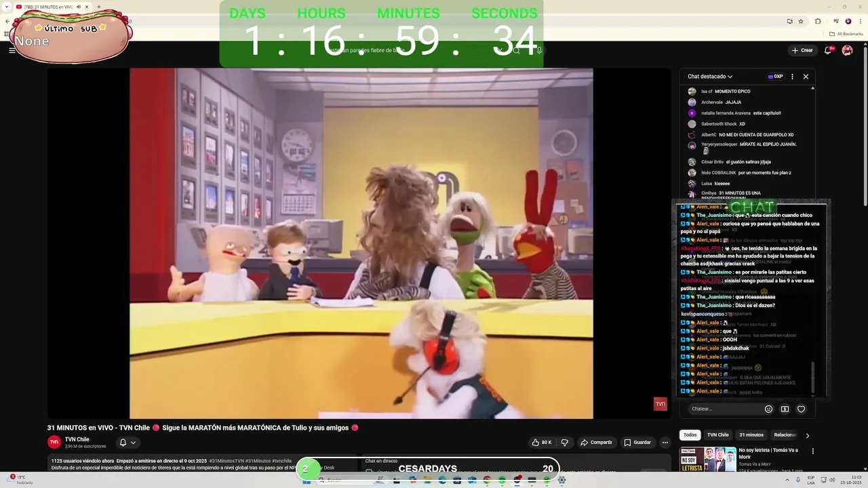Select the Relacionados filter chip
This screenshot has height=488, width=868.
tap(785, 435)
